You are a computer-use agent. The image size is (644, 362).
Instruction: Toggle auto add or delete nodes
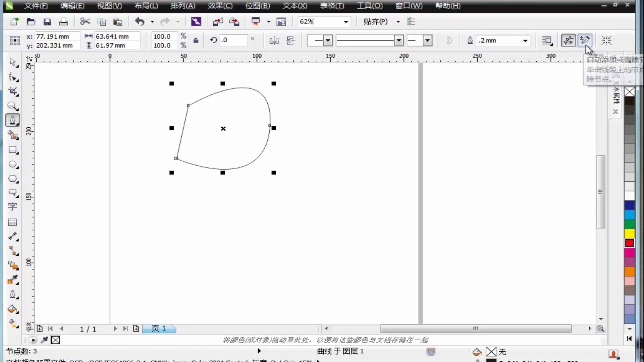click(585, 41)
